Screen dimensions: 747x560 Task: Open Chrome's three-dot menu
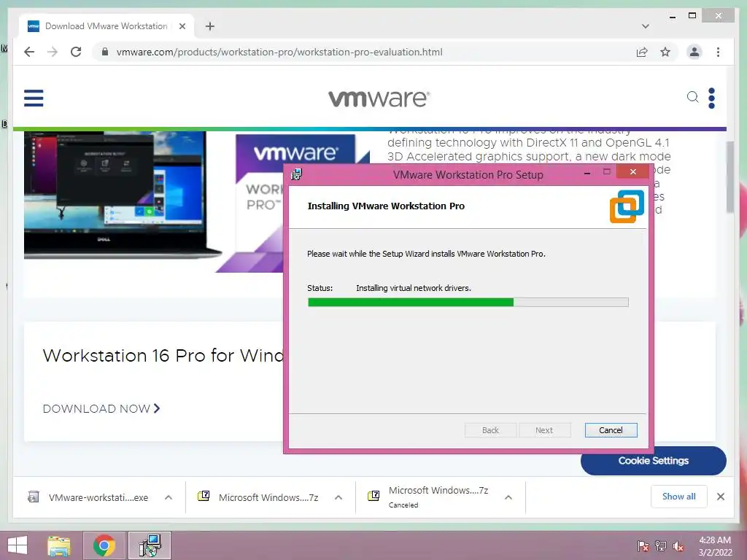point(718,52)
